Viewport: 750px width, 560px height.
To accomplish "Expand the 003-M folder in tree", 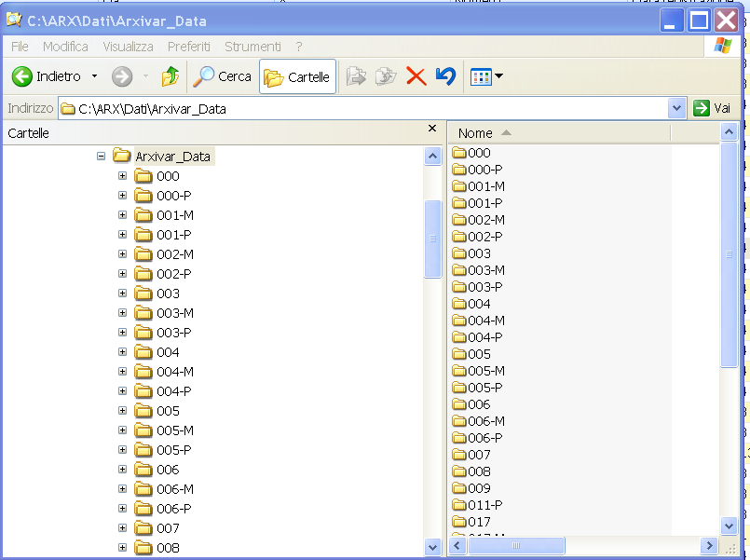I will [122, 313].
